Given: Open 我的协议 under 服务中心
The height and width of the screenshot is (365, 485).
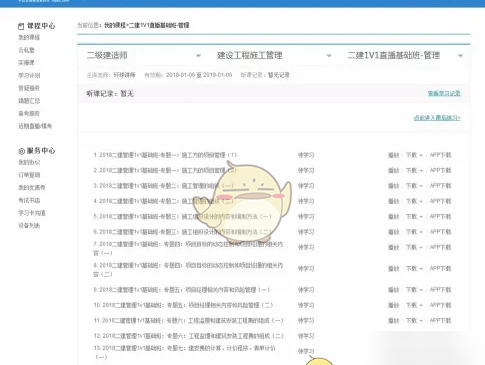Looking at the screenshot, I should 29,162.
